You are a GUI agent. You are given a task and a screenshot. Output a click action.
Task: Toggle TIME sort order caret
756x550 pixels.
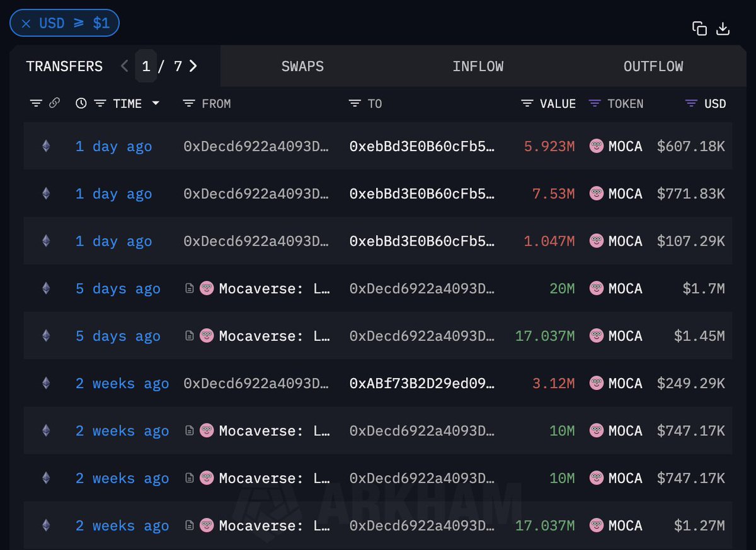click(x=155, y=103)
